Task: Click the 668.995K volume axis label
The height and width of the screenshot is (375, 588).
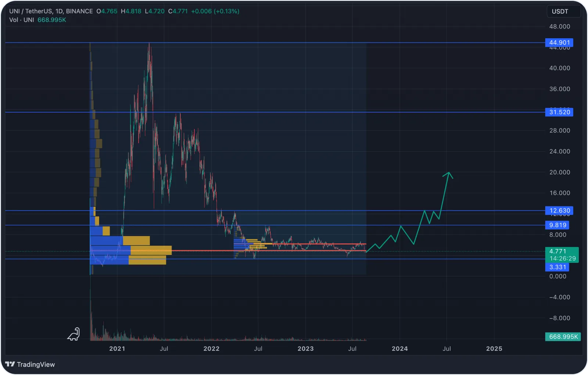Action: [x=563, y=337]
